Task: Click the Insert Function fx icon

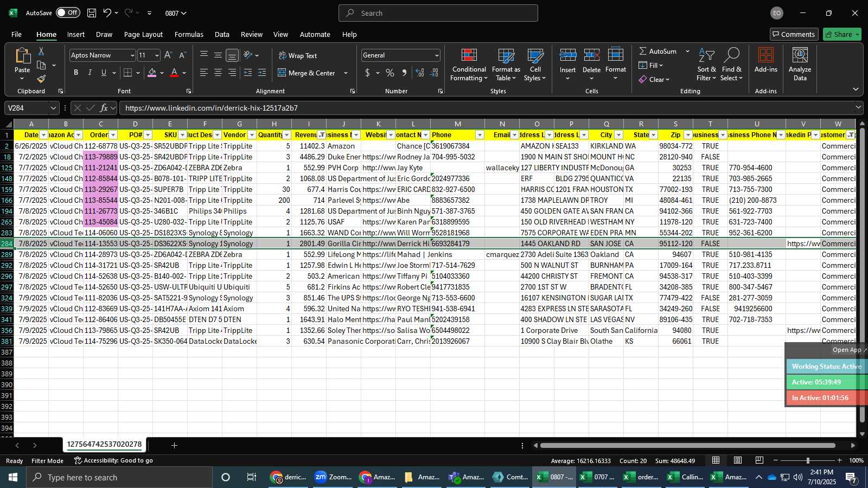Action: click(x=104, y=108)
